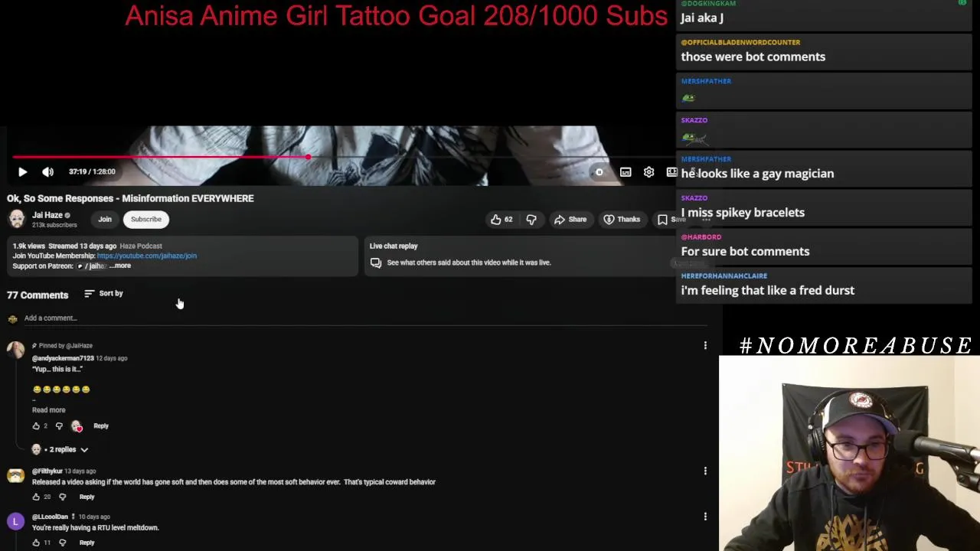Open @Filthykur commenter avatar
980x551 pixels.
[15, 476]
